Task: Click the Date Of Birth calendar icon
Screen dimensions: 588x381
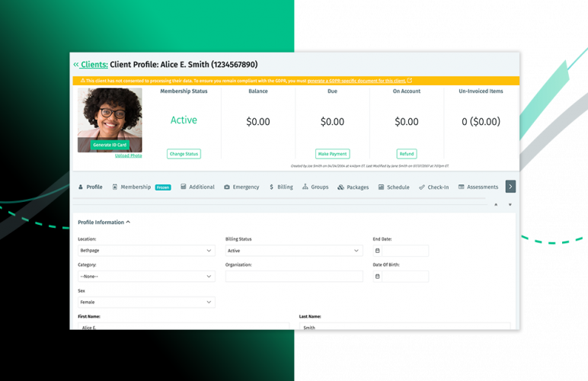Action: 377,277
